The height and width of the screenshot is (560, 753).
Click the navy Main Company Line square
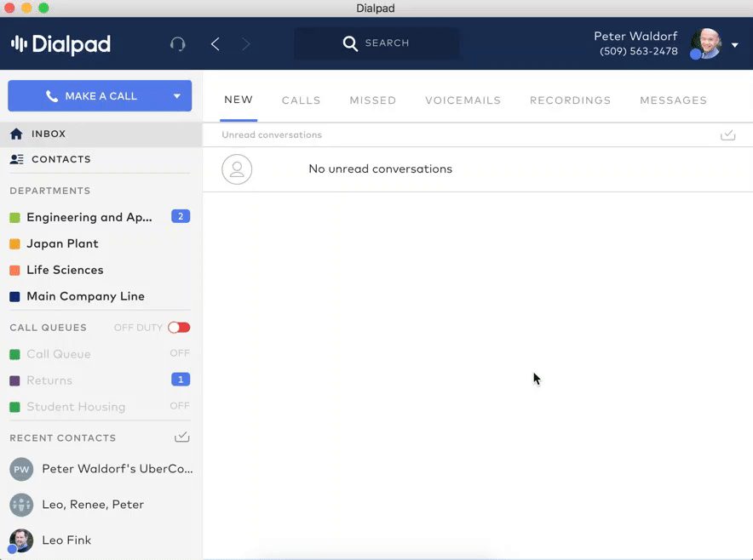coord(14,297)
